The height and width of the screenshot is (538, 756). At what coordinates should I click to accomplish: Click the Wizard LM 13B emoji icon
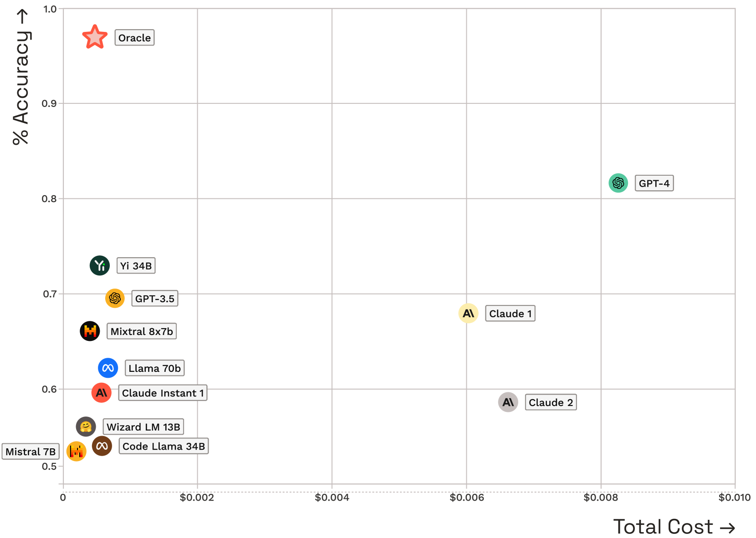[x=86, y=426]
